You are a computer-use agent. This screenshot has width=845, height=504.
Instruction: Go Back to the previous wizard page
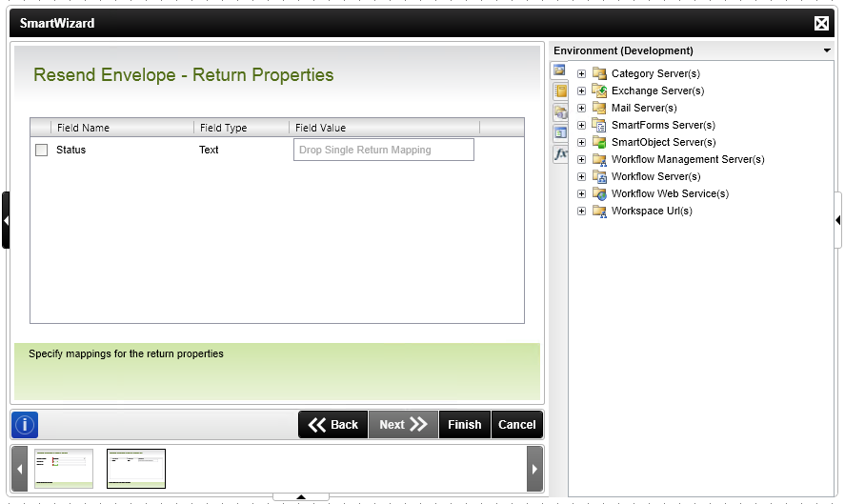333,425
